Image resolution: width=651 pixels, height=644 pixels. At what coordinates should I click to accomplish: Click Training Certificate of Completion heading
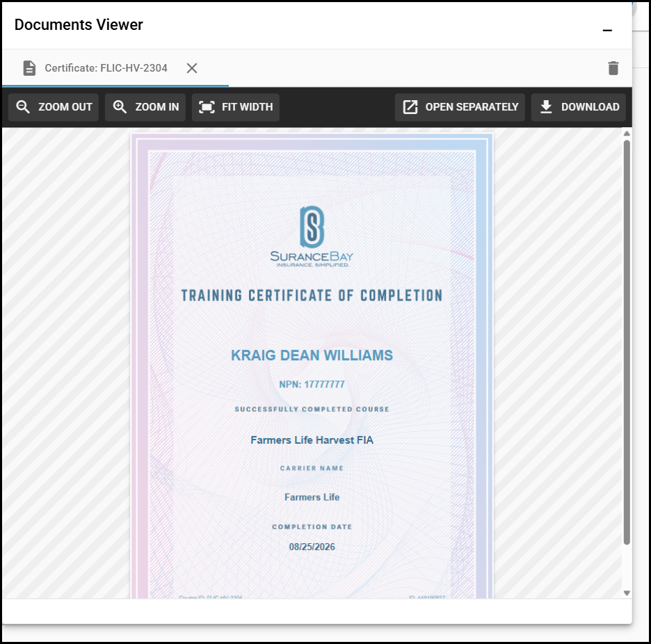(x=312, y=296)
